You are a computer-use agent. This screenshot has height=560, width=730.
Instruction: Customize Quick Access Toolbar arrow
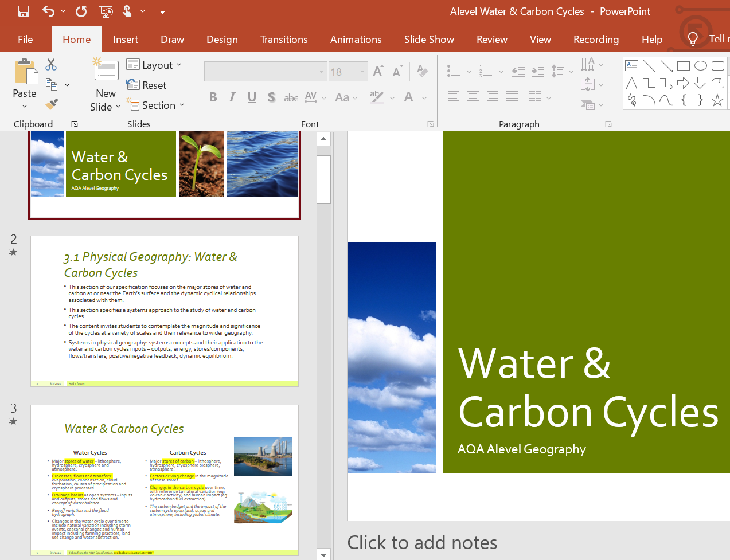[162, 11]
